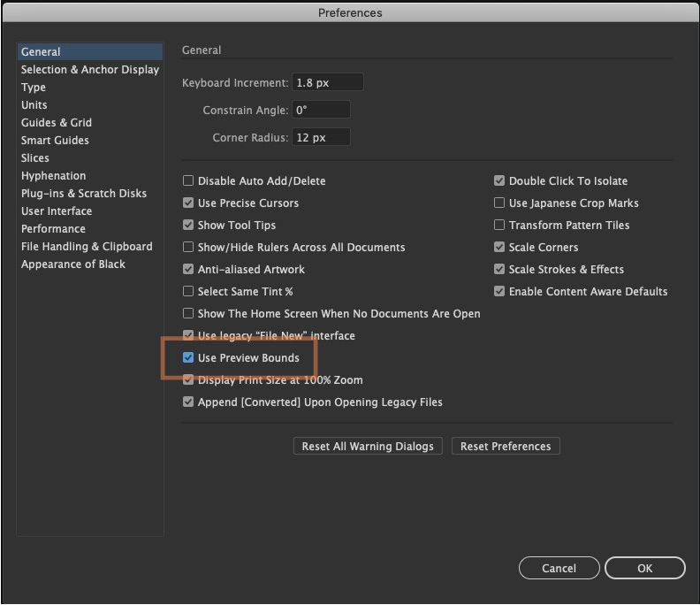The width and height of the screenshot is (700, 605).
Task: Disable Double Click To Isolate
Action: point(499,180)
